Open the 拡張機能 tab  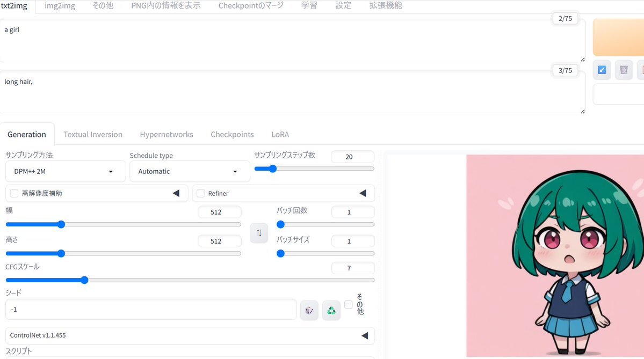(x=385, y=6)
